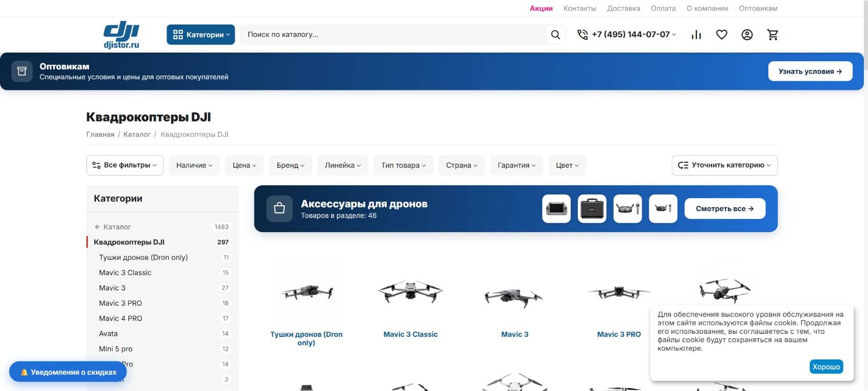This screenshot has height=391, width=868.
Task: Open the Категории dropdown button
Action: pyautogui.click(x=201, y=35)
